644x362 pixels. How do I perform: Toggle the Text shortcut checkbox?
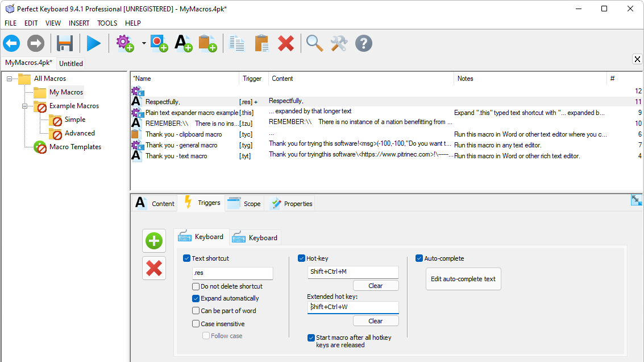[187, 258]
